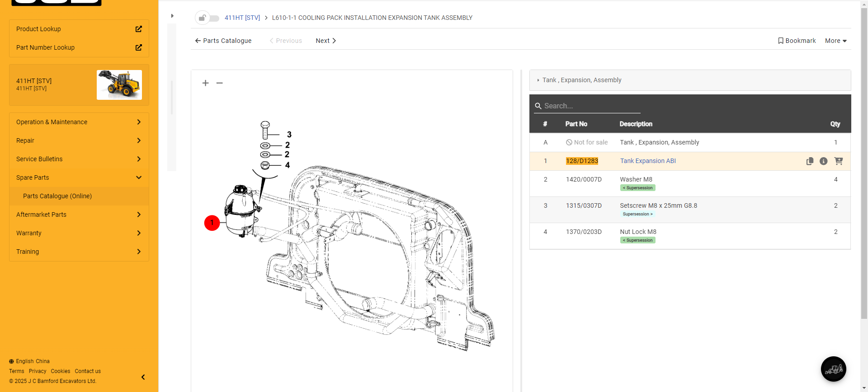Open info icon for Tank Expansion ABI
The width and height of the screenshot is (868, 392).
coord(824,161)
